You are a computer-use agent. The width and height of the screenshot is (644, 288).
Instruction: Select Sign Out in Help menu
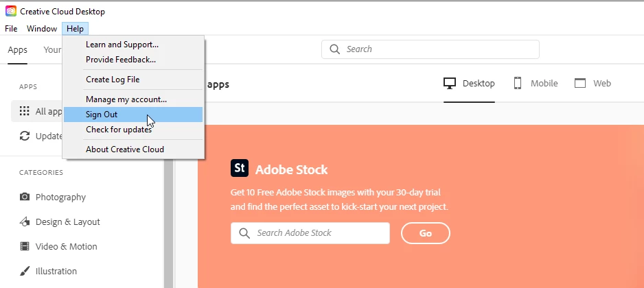[133, 115]
